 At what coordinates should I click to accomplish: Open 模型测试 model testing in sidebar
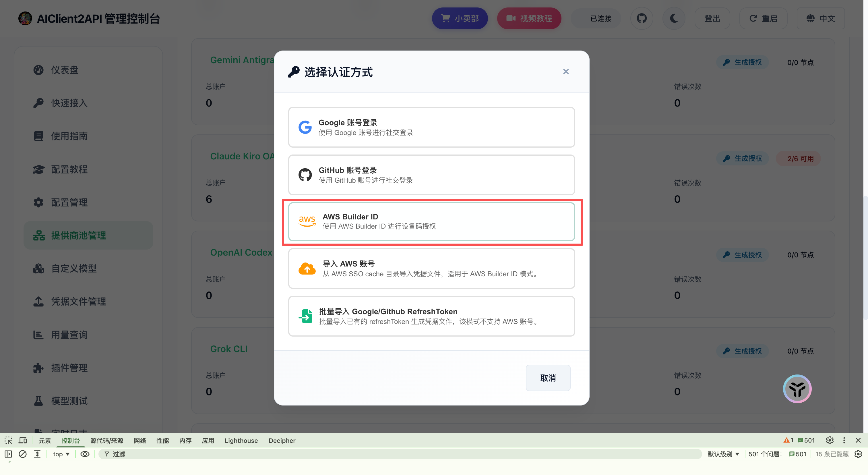tap(88, 401)
